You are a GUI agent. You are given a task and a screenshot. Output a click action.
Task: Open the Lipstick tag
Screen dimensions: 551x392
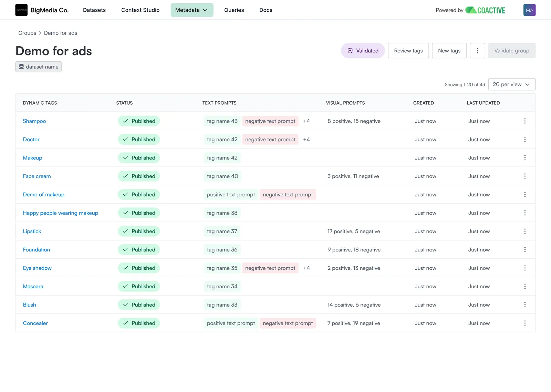click(32, 231)
